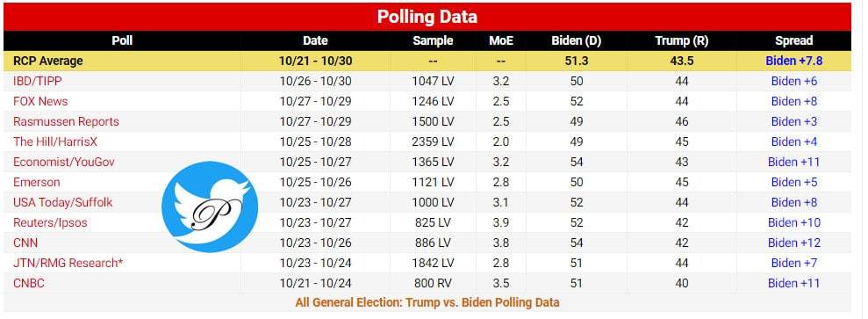Screen dimensions: 868x319
Task: Open the USA Today/Suffolk poll link
Action: coord(62,203)
